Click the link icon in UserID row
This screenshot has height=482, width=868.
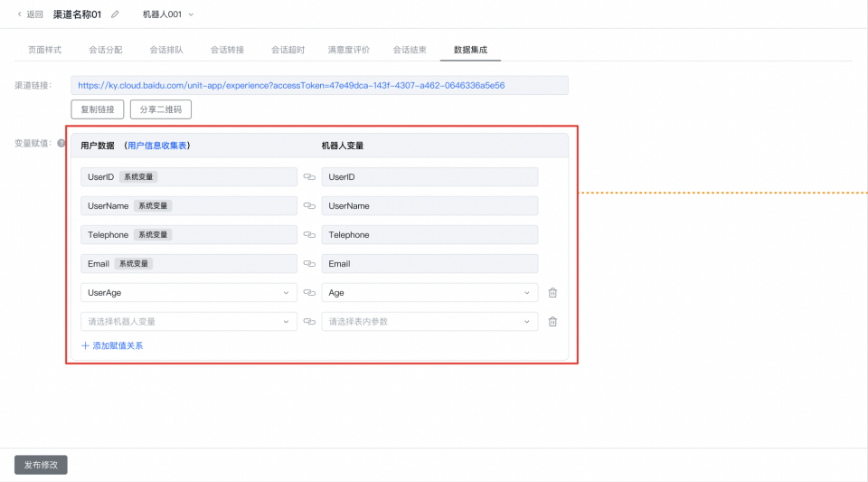(x=309, y=177)
